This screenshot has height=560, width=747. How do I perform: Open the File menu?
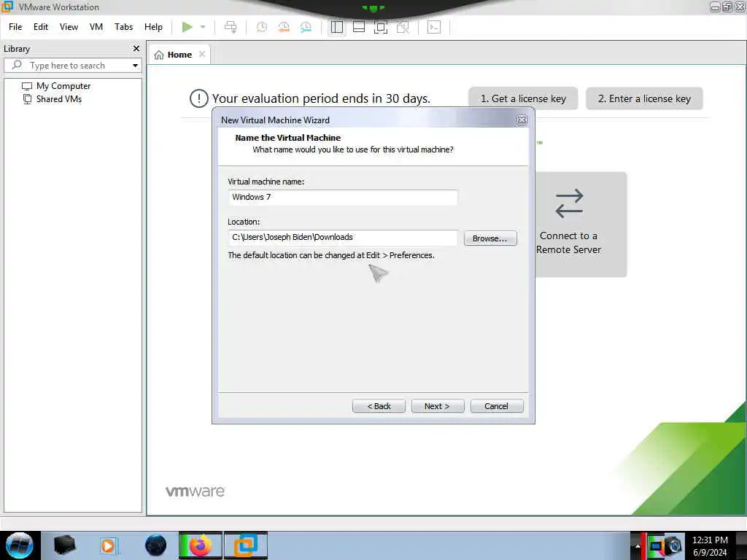coord(15,27)
